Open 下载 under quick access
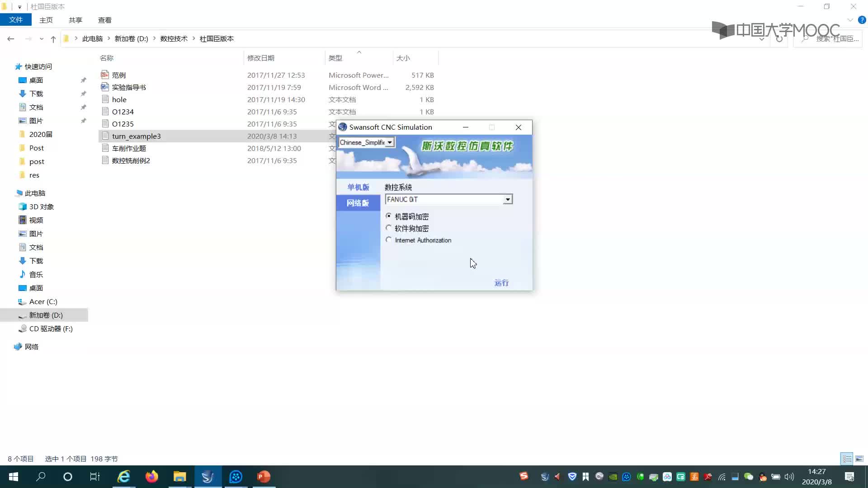This screenshot has width=868, height=488. 36,94
